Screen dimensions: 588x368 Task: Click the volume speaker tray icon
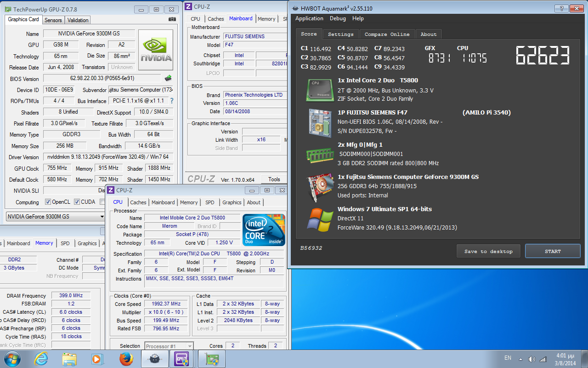[x=532, y=359]
